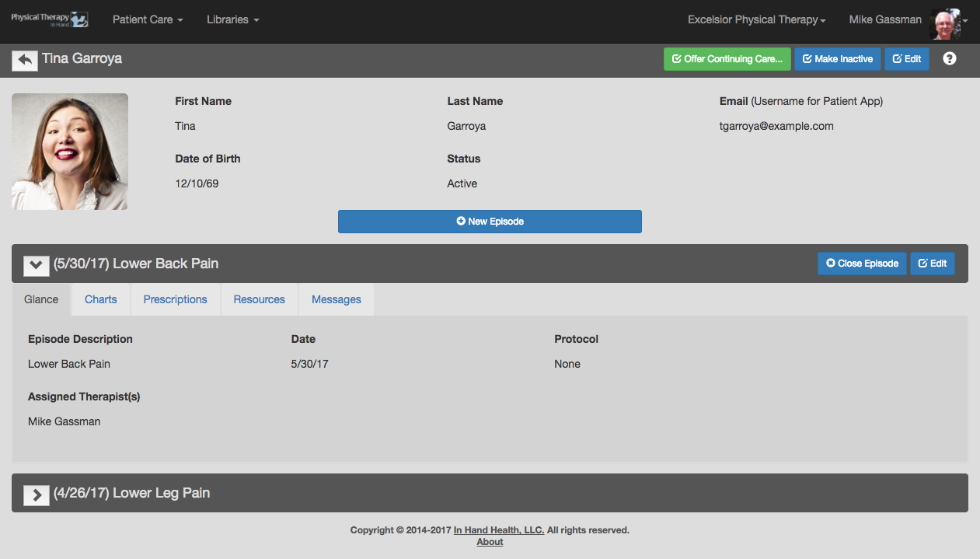The height and width of the screenshot is (559, 980).
Task: Close the Lower Back Pain episode
Action: 862,264
